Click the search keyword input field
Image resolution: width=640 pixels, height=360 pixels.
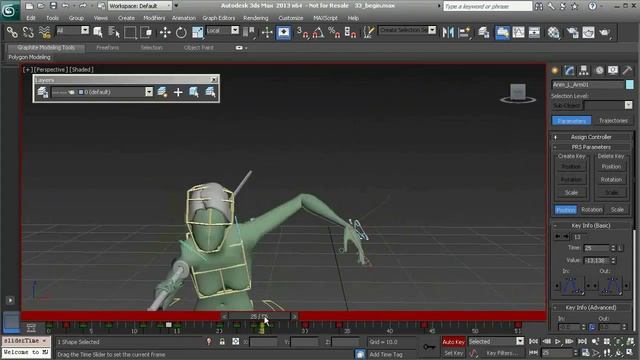(x=487, y=6)
